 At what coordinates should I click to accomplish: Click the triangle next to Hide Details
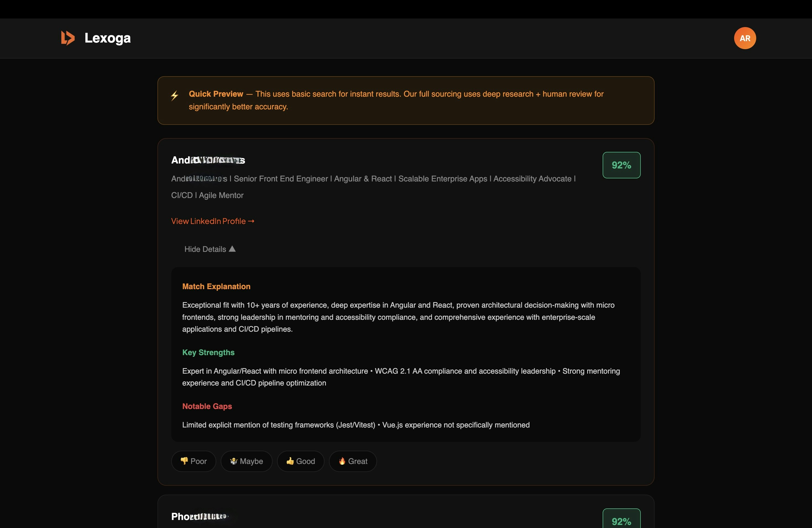(232, 249)
